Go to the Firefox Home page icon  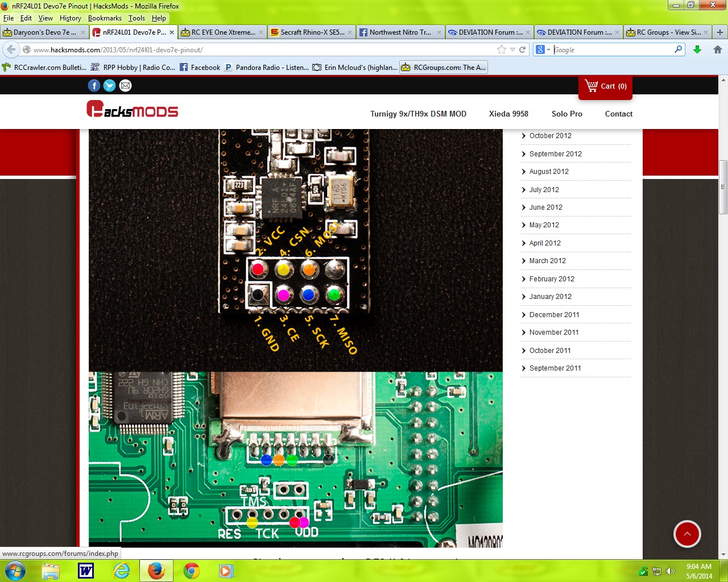click(x=718, y=49)
